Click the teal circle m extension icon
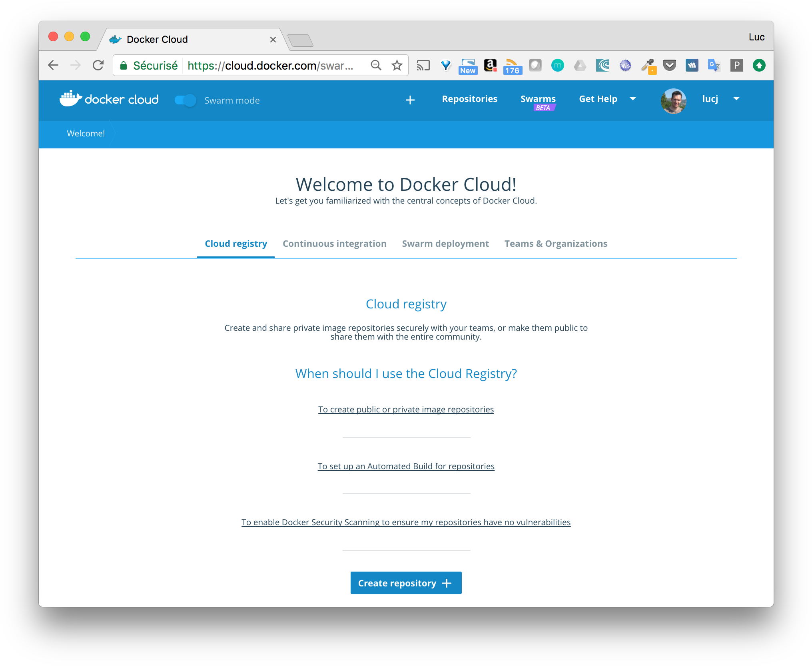Image resolution: width=812 pixels, height=666 pixels. coord(557,65)
